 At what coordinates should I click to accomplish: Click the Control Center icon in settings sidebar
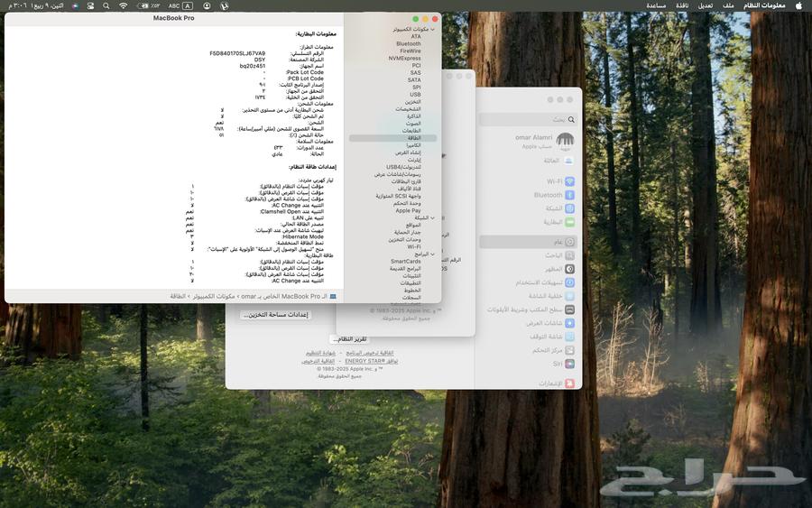(569, 350)
